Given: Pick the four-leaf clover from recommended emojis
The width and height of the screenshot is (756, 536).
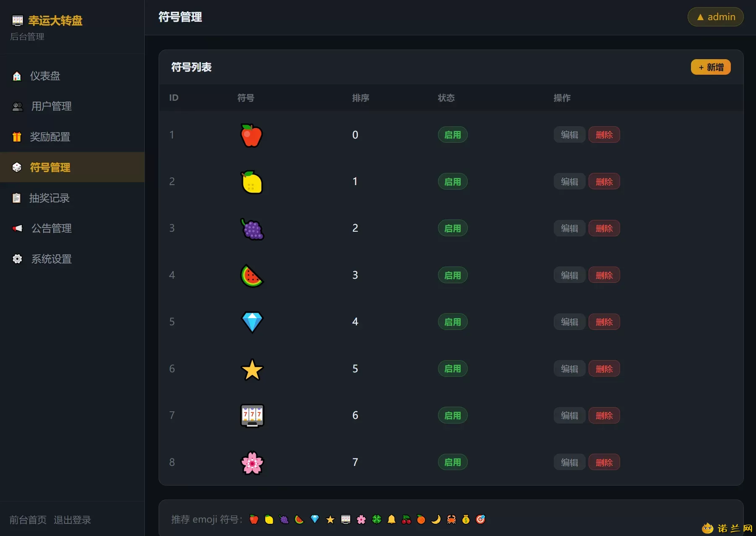Looking at the screenshot, I should (376, 520).
